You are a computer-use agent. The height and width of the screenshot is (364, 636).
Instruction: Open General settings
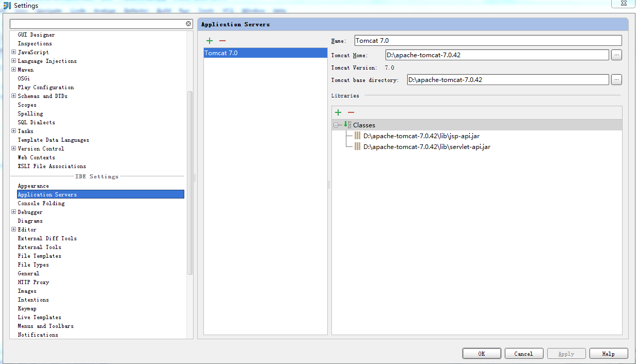point(28,273)
